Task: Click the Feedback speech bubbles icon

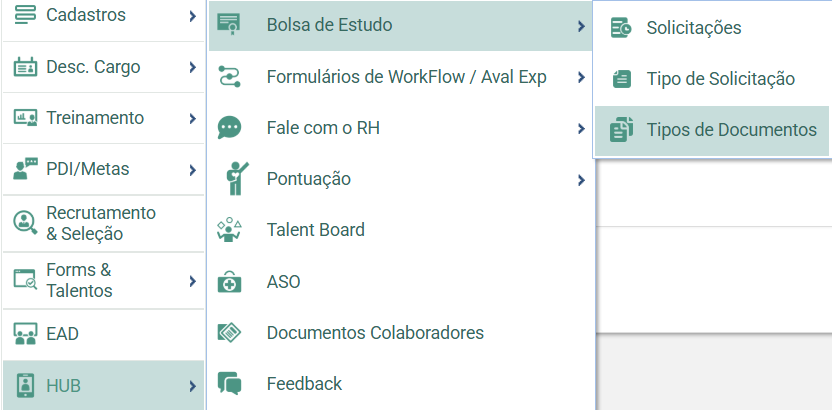Action: [229, 383]
